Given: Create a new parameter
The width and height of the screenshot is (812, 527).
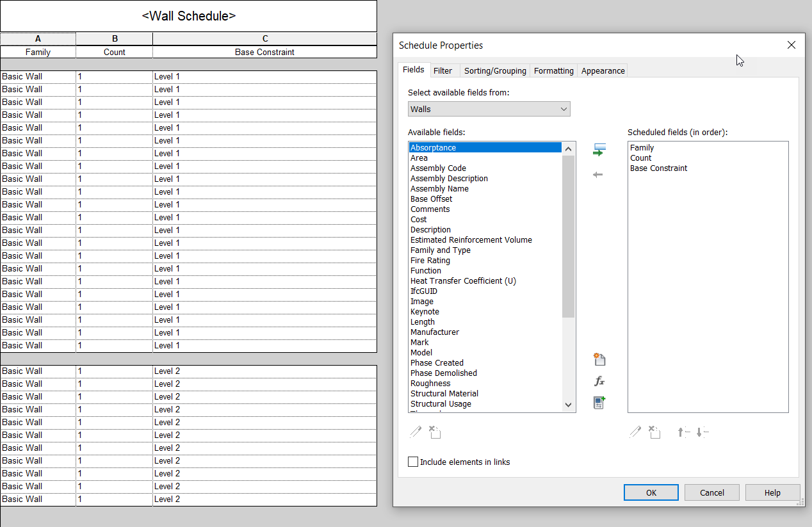Looking at the screenshot, I should coord(599,359).
